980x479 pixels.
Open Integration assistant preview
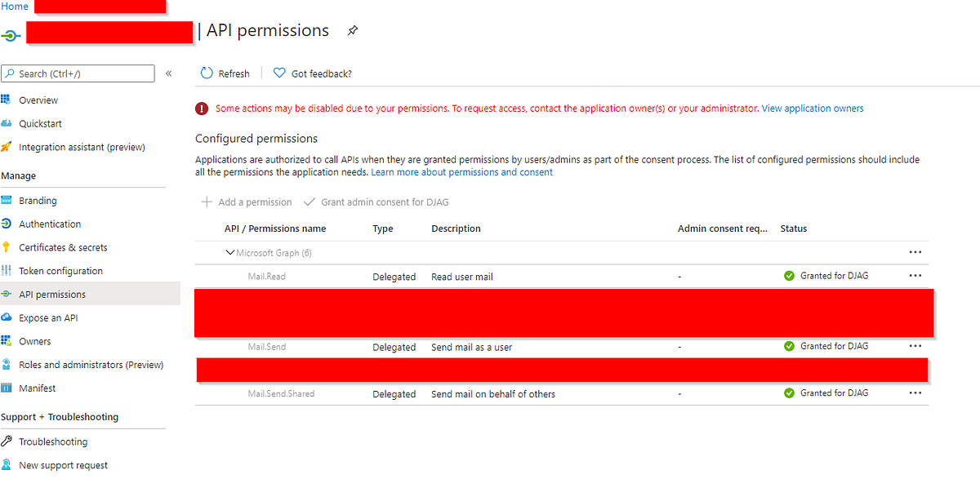pyautogui.click(x=84, y=146)
